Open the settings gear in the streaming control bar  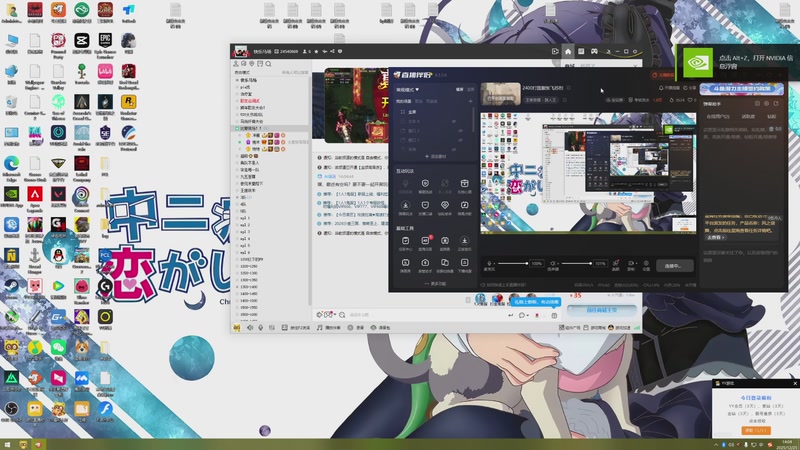pyautogui.click(x=646, y=265)
